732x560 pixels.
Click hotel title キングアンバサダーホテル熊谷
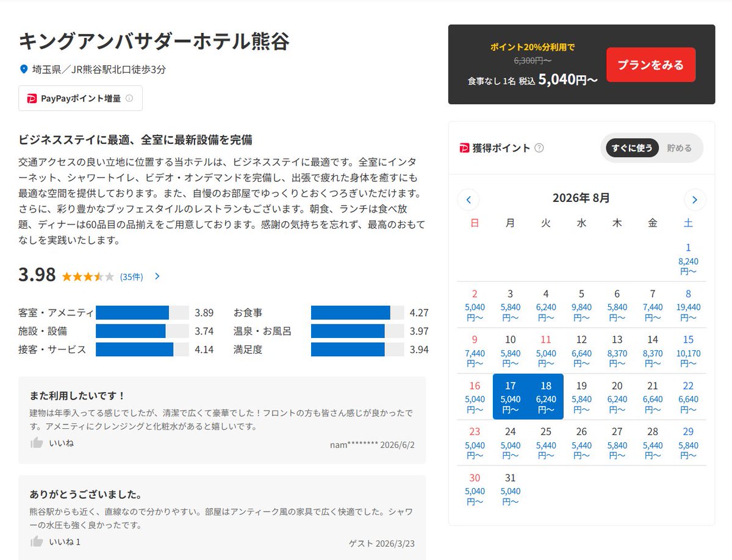(154, 41)
